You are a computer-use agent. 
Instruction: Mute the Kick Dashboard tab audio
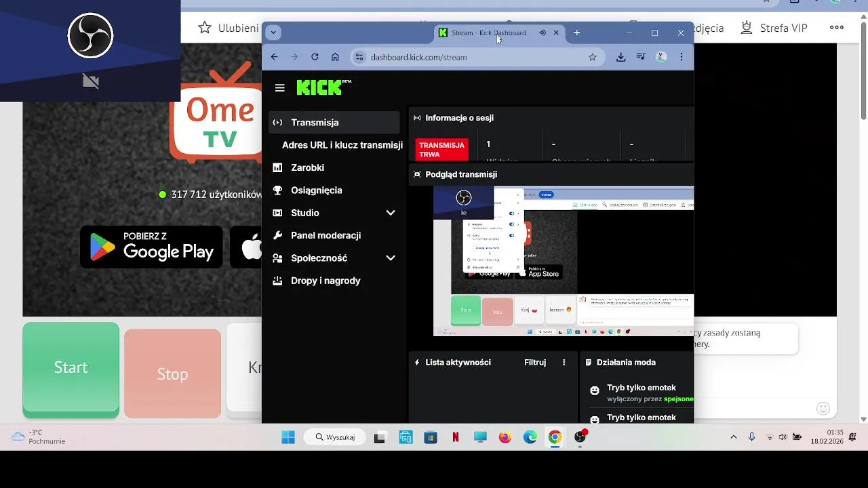(x=542, y=33)
